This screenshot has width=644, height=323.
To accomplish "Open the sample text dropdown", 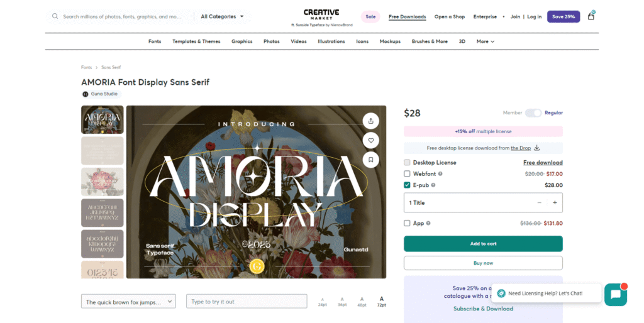I will pyautogui.click(x=128, y=302).
